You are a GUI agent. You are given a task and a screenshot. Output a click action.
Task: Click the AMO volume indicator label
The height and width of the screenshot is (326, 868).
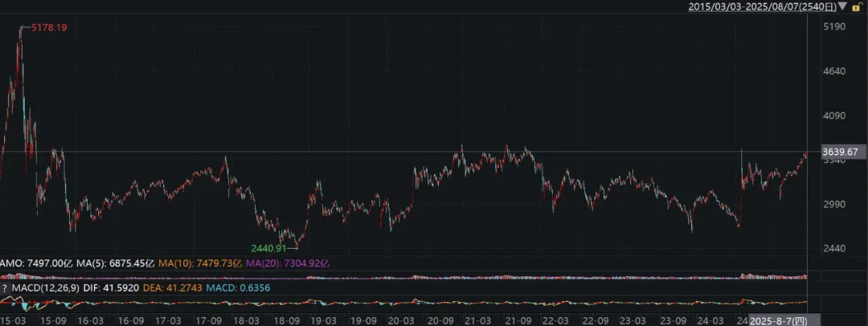coord(10,263)
